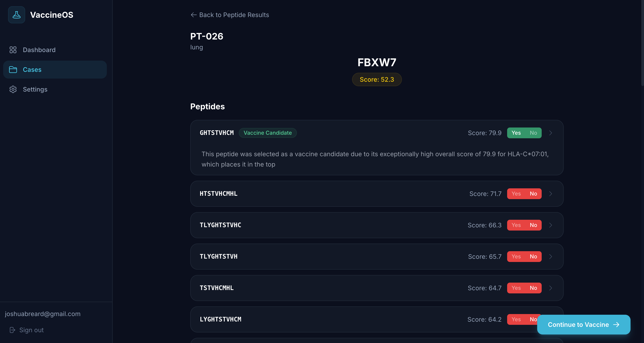Click the Settings gear icon
The height and width of the screenshot is (343, 644).
click(x=13, y=89)
